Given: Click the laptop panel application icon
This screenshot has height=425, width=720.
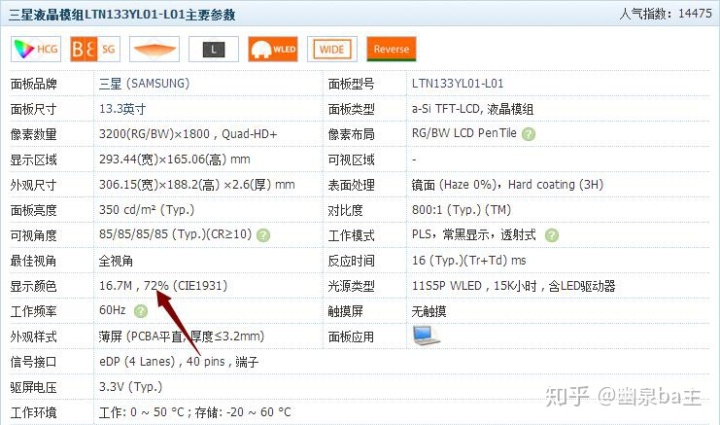Looking at the screenshot, I should pyautogui.click(x=426, y=336).
